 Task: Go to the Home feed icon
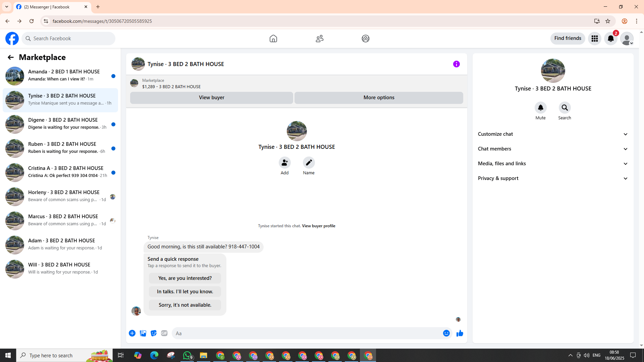(273, 39)
